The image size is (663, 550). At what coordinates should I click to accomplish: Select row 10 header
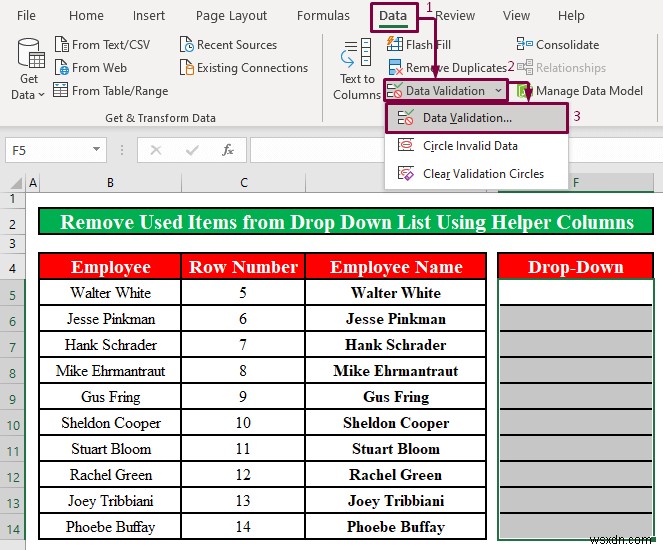pyautogui.click(x=13, y=425)
